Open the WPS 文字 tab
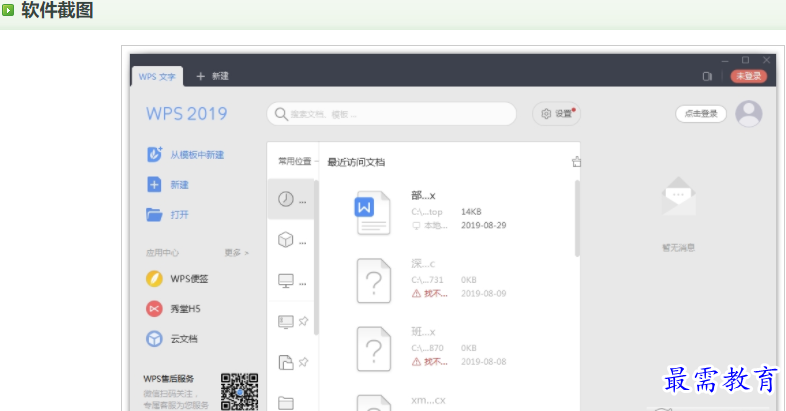 click(x=157, y=77)
